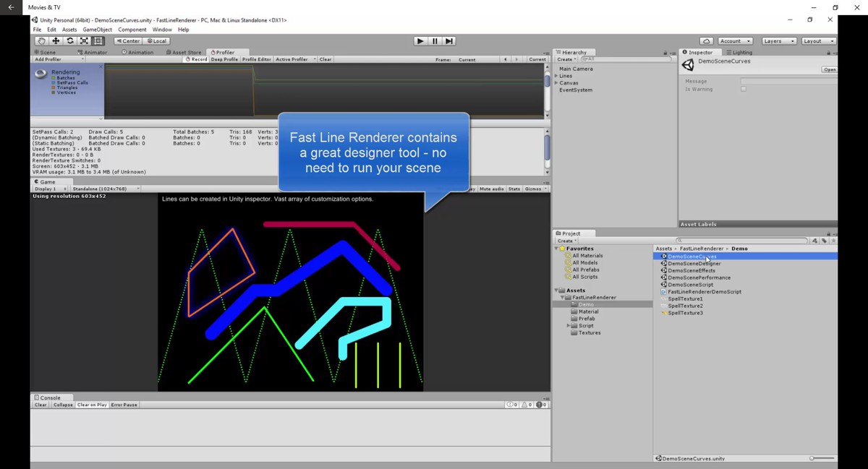Select the Rect transform tool
The image size is (868, 469).
99,41
